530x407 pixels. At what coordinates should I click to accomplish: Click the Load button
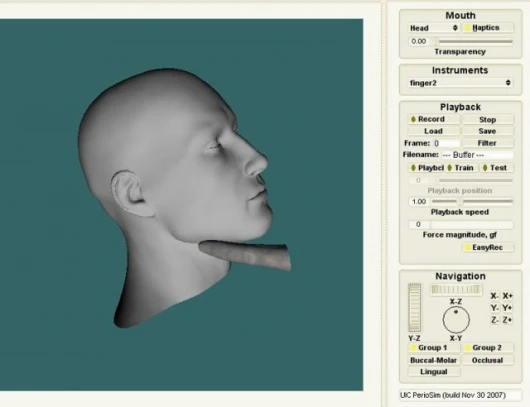point(434,131)
